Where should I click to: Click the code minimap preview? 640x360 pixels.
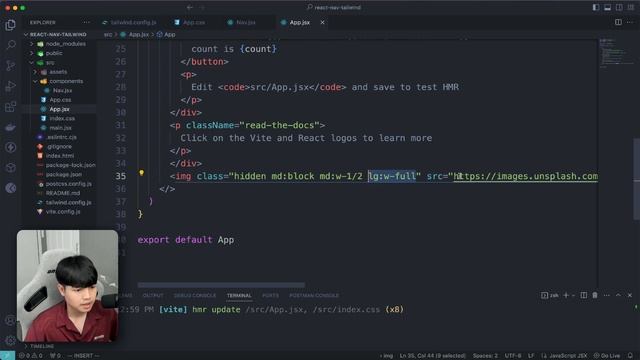click(x=615, y=52)
